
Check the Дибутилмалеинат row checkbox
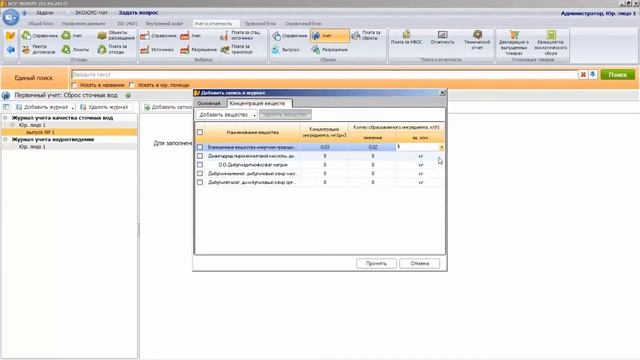(200, 173)
